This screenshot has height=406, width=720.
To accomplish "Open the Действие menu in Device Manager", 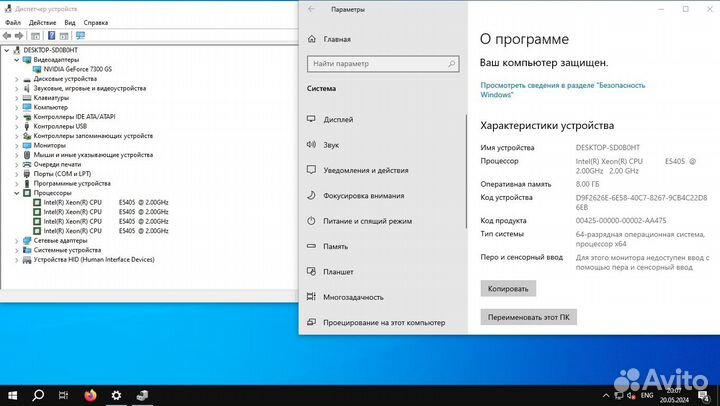I will (42, 23).
